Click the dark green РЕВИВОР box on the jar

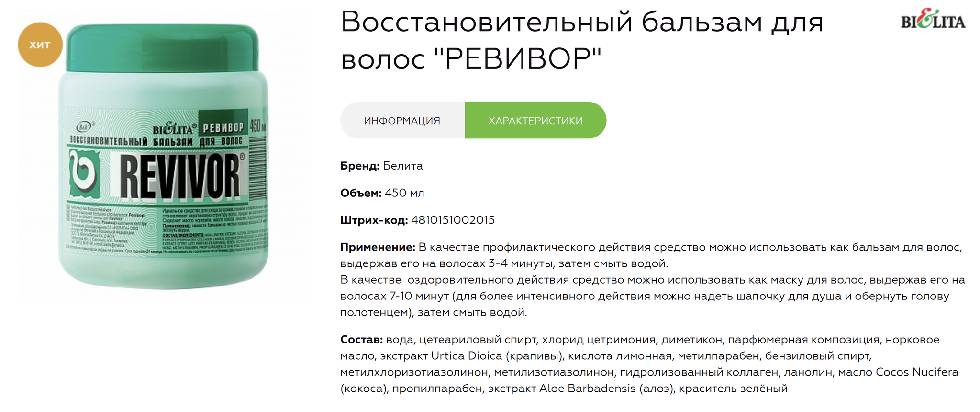click(x=223, y=127)
